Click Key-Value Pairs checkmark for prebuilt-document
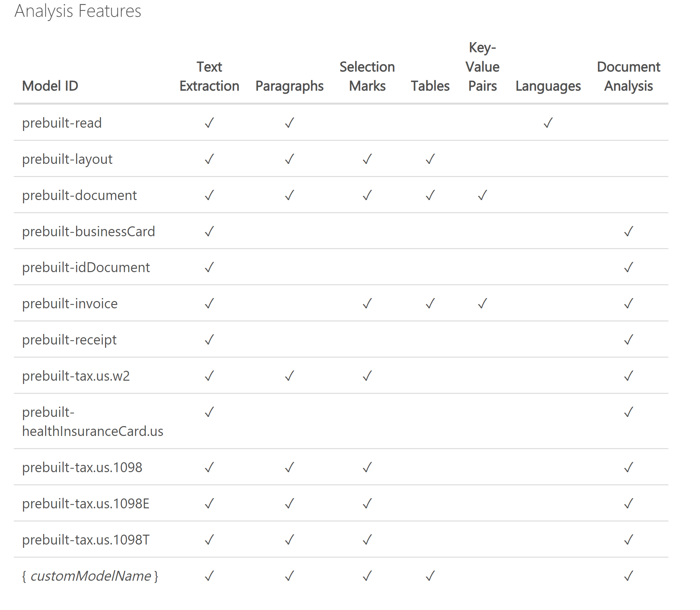 point(482,195)
